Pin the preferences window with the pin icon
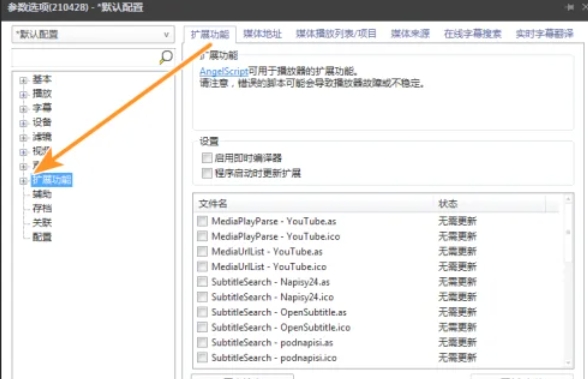The width and height of the screenshot is (588, 379). (570, 7)
